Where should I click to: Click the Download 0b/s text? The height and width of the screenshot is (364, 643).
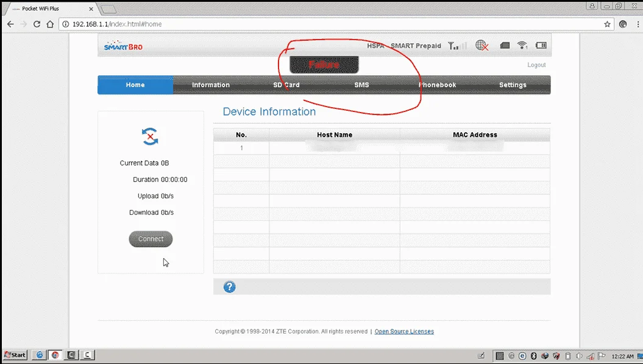pos(151,212)
